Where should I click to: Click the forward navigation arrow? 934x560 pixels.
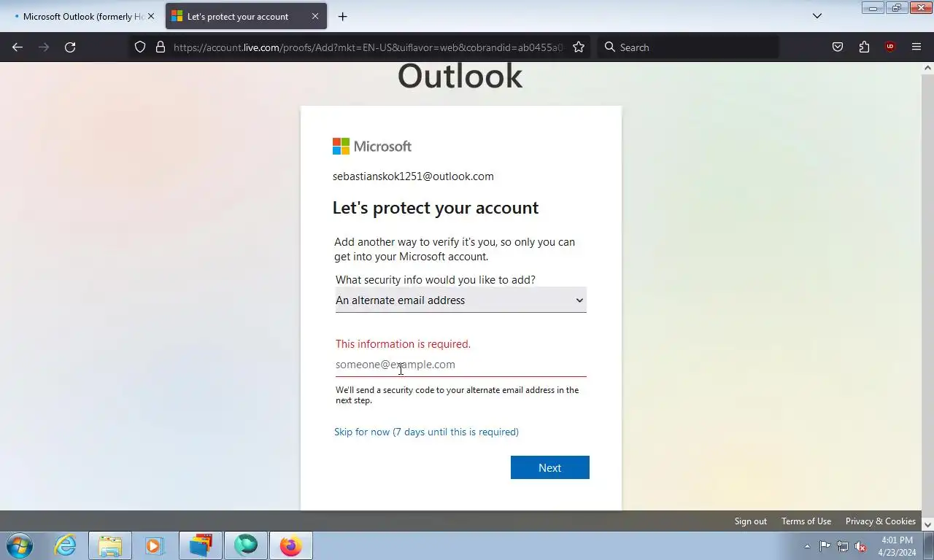[x=44, y=47]
